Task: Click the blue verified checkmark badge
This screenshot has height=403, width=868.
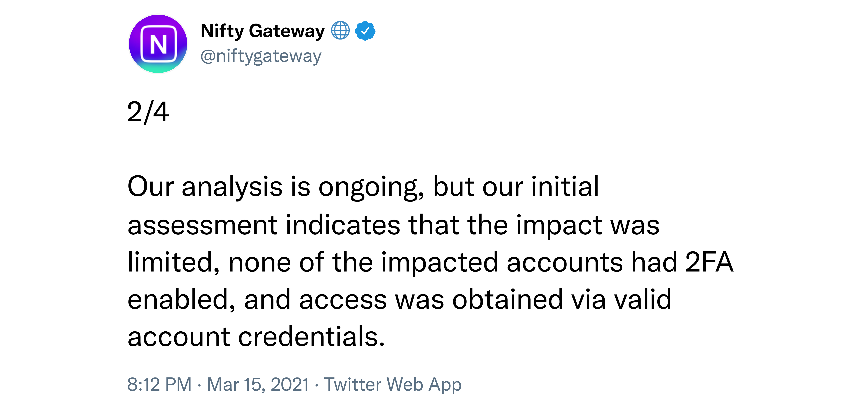Action: [x=365, y=31]
